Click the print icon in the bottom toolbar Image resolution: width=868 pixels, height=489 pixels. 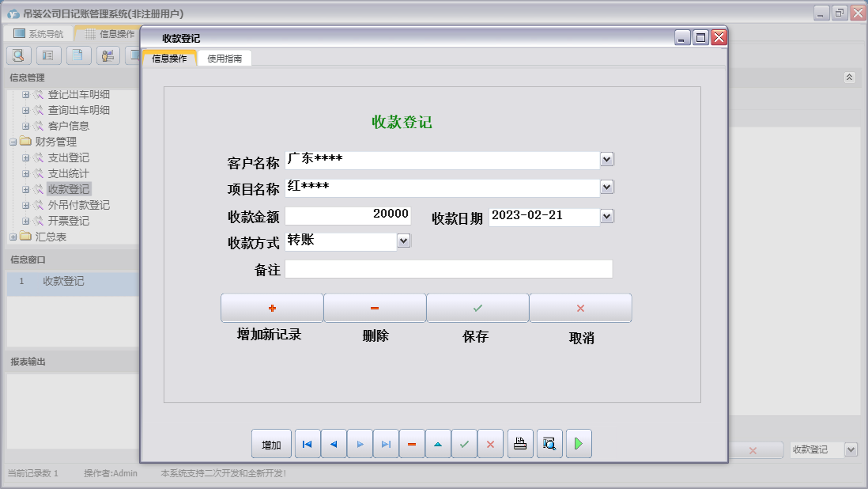coord(520,444)
